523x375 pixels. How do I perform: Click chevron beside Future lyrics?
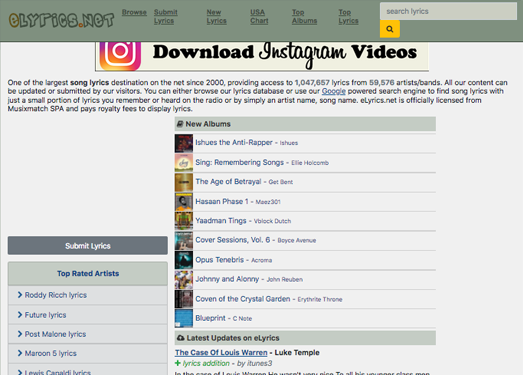[x=20, y=315]
